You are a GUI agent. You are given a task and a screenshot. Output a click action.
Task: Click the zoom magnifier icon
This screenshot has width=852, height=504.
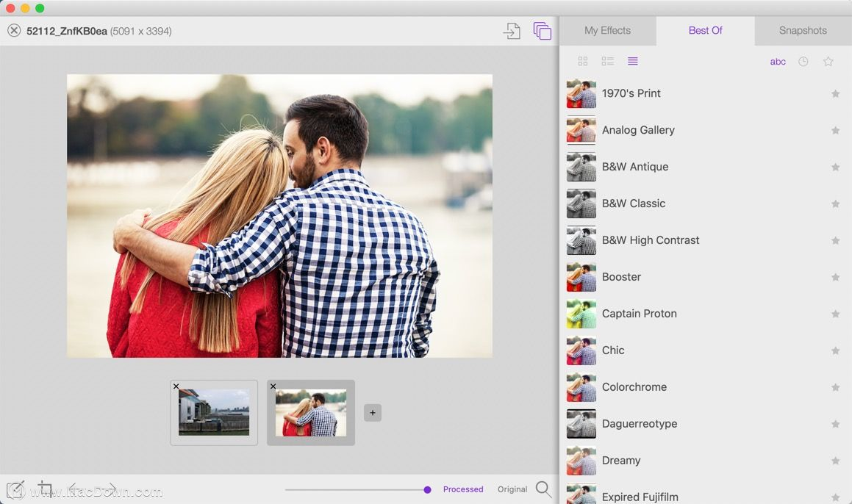click(x=543, y=489)
